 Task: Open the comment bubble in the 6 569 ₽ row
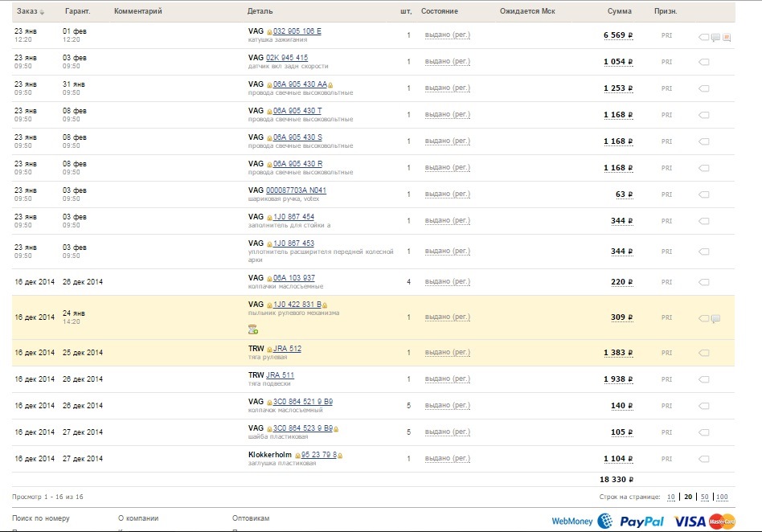(716, 38)
